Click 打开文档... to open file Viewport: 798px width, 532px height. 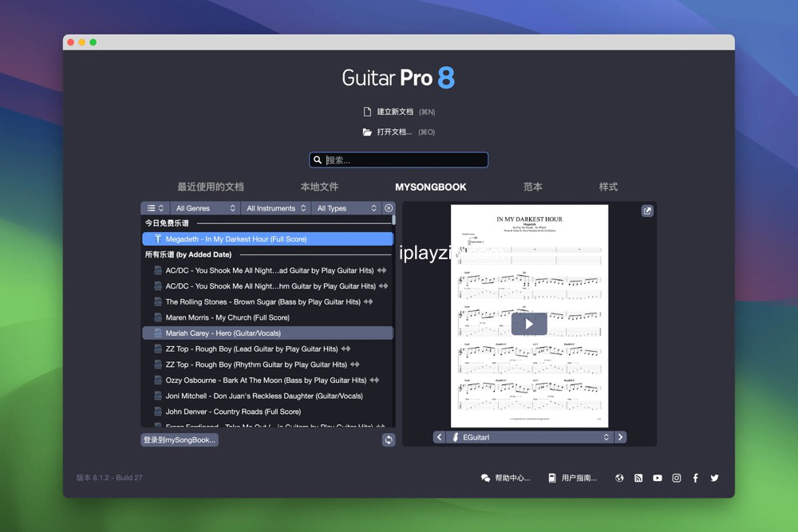click(x=394, y=132)
